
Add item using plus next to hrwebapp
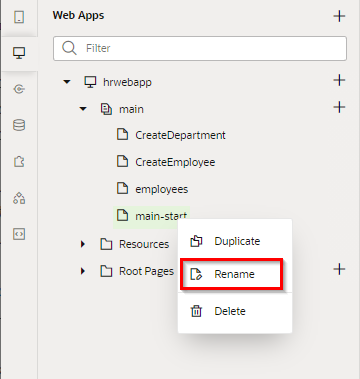[339, 80]
